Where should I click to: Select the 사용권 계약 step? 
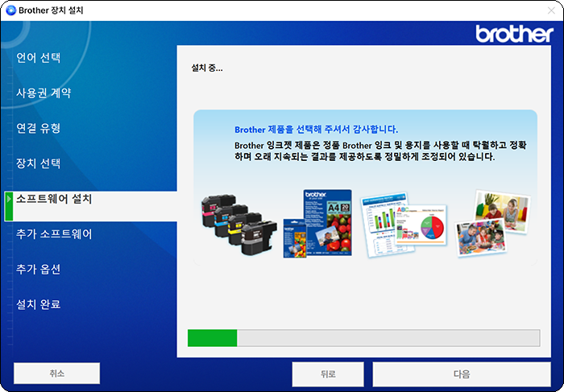click(x=44, y=93)
